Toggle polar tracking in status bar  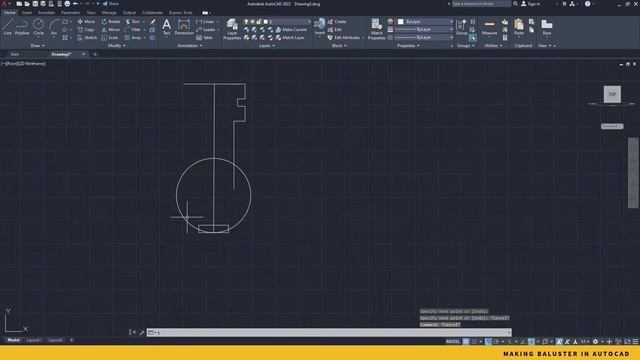point(496,342)
